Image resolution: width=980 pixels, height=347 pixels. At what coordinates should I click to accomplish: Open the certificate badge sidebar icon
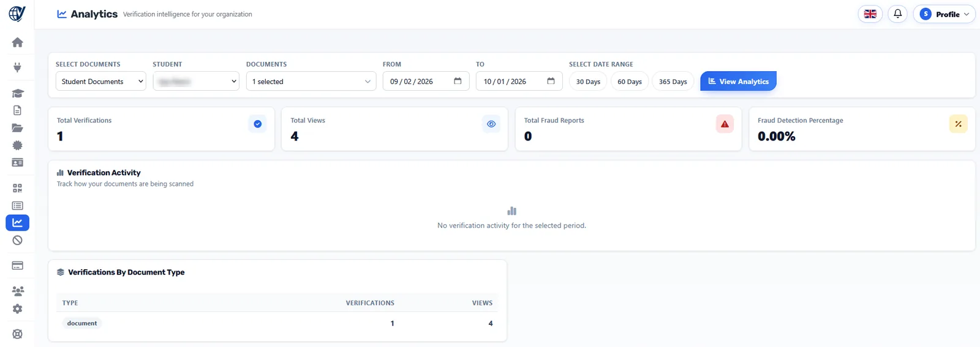(x=17, y=145)
